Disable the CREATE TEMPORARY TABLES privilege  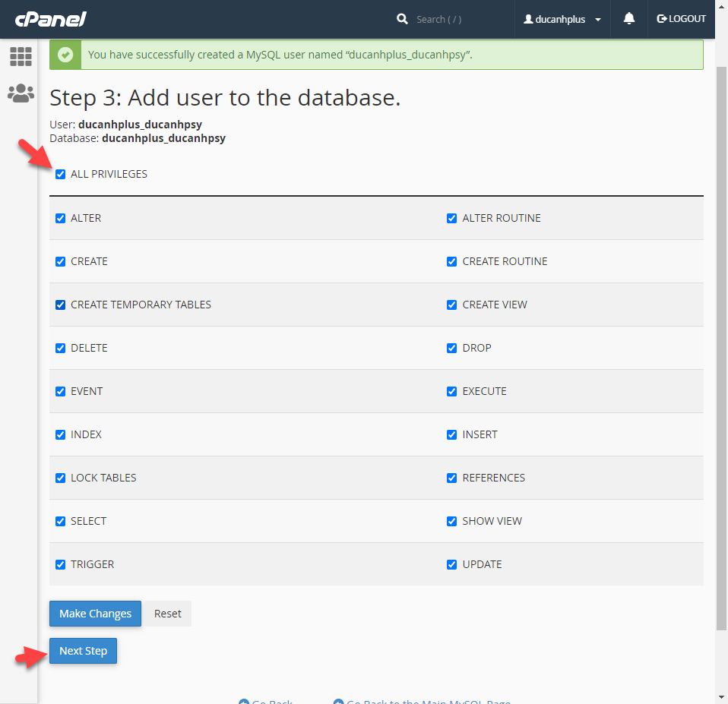[61, 305]
